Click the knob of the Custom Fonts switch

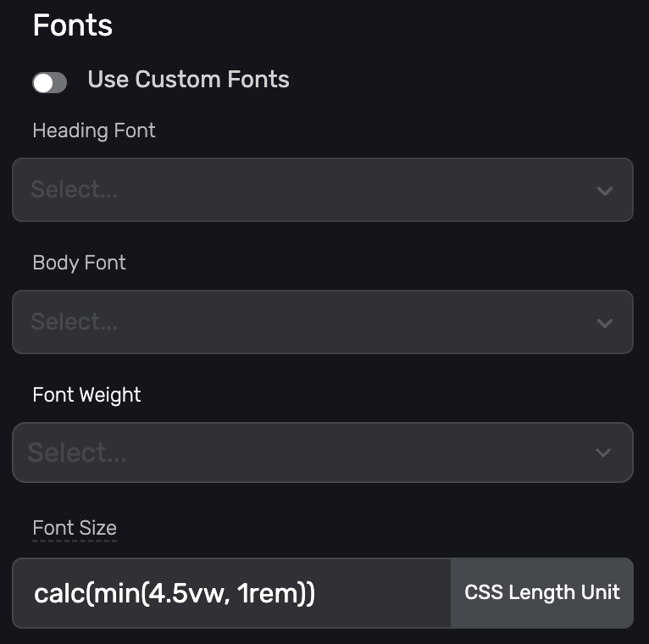(x=42, y=82)
